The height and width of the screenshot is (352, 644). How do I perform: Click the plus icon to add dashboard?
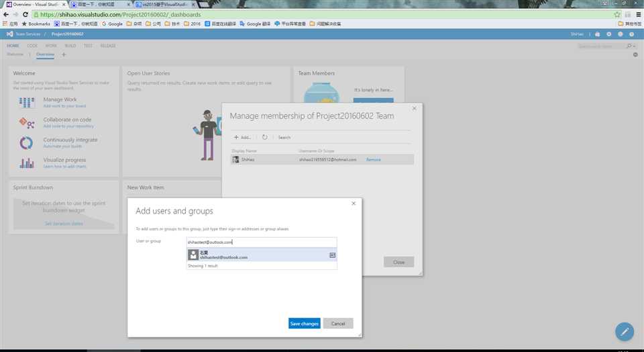64,54
